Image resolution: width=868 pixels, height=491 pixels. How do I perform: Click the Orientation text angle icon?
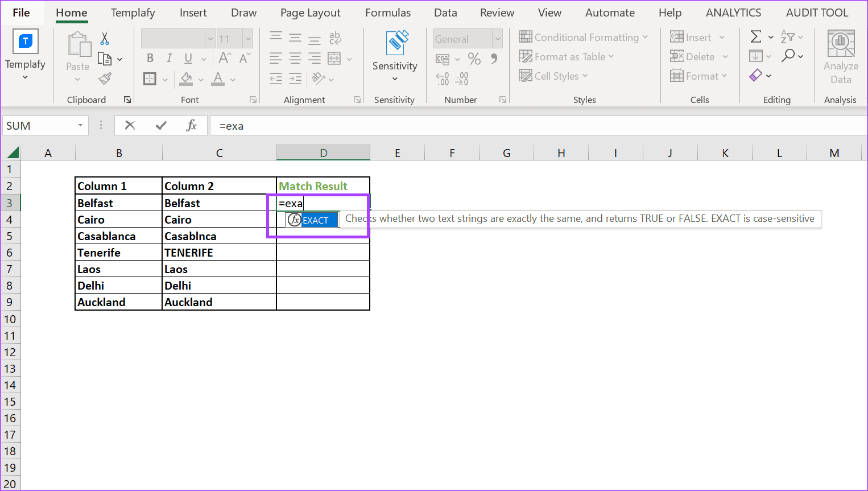click(319, 79)
